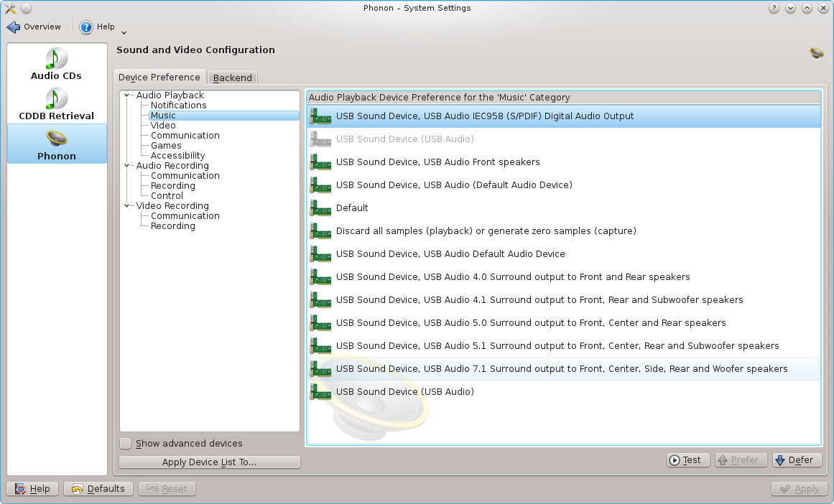
Task: Select Music under Audio Playback
Action: 163,116
